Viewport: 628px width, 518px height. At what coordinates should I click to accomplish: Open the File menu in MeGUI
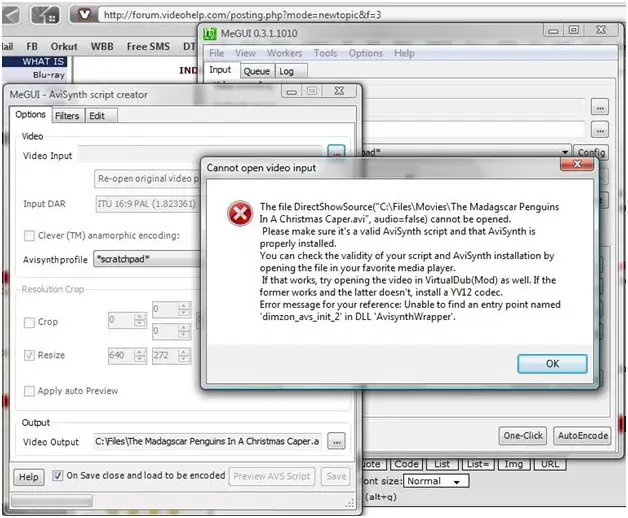click(216, 53)
